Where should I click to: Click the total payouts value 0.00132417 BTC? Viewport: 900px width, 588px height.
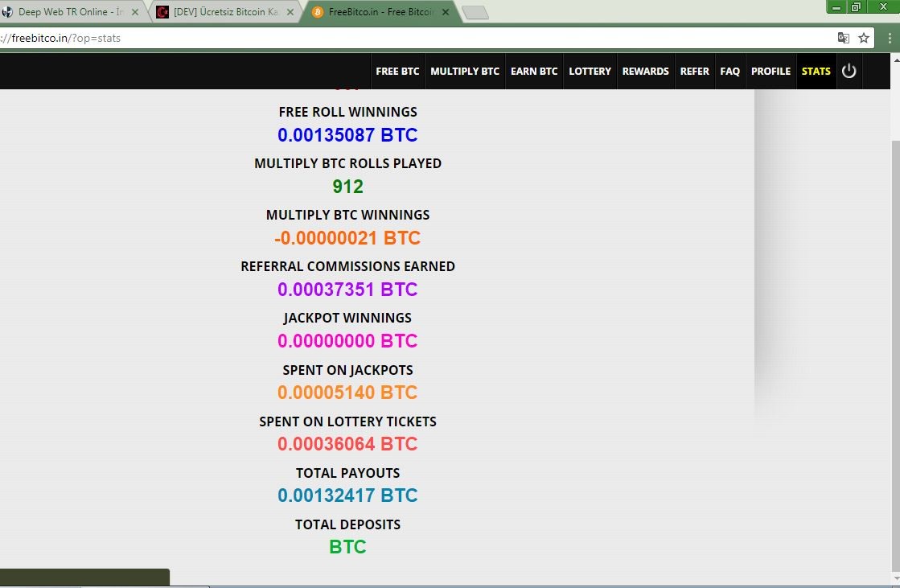click(x=347, y=495)
